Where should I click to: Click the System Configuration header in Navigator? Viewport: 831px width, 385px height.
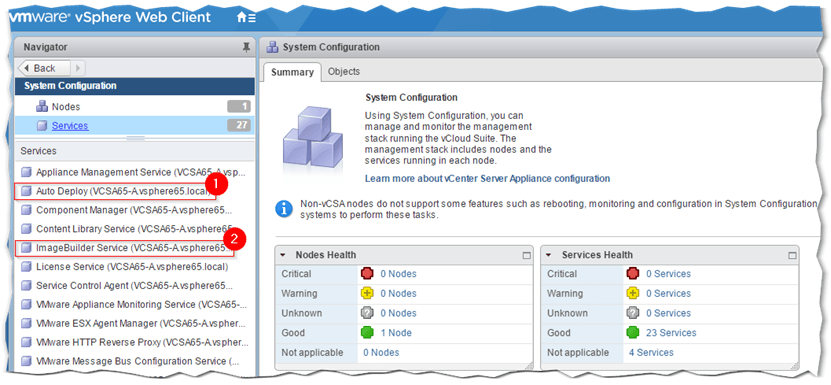(x=135, y=86)
